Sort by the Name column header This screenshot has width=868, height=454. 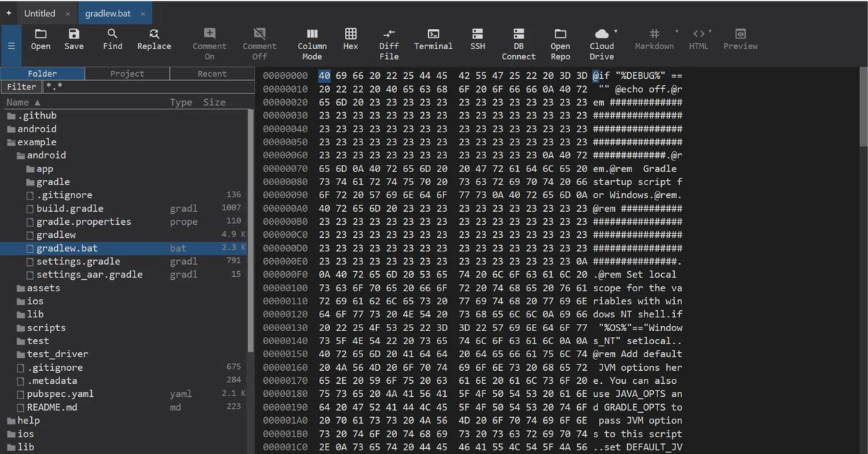tap(24, 103)
